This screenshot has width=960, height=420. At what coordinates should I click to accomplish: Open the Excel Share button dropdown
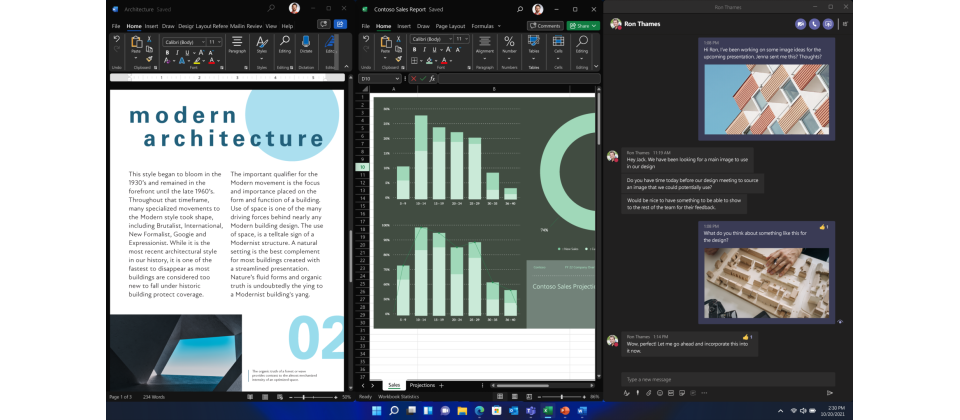point(594,26)
